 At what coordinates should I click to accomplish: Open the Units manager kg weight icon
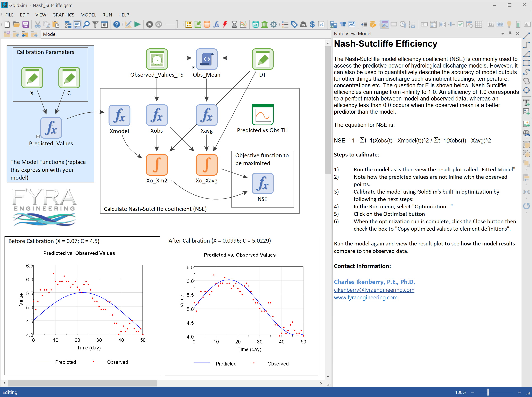click(x=303, y=24)
